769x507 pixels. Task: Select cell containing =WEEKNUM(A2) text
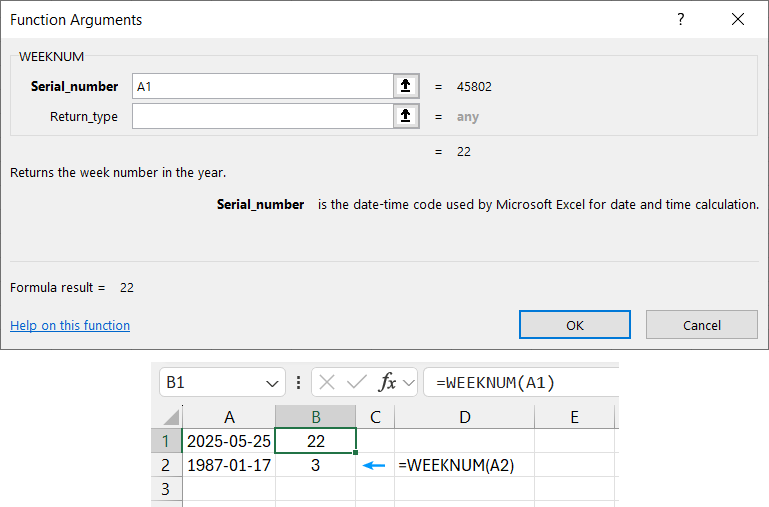tap(464, 465)
